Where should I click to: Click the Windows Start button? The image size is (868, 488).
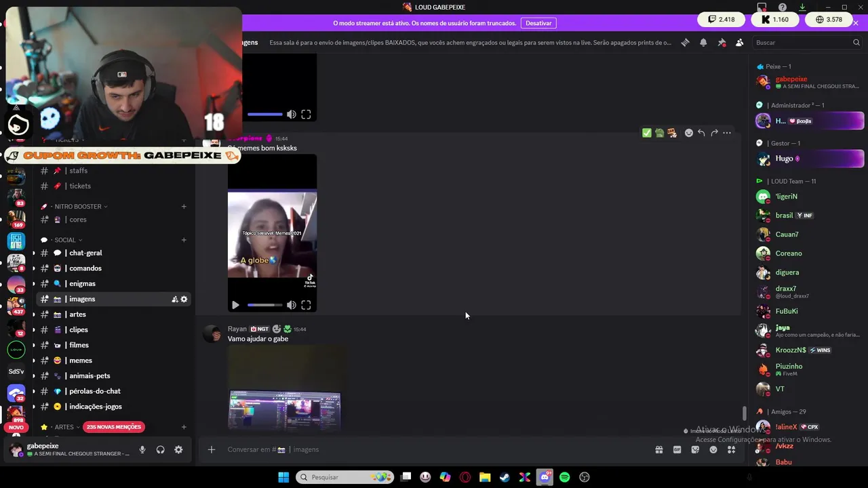click(x=283, y=477)
